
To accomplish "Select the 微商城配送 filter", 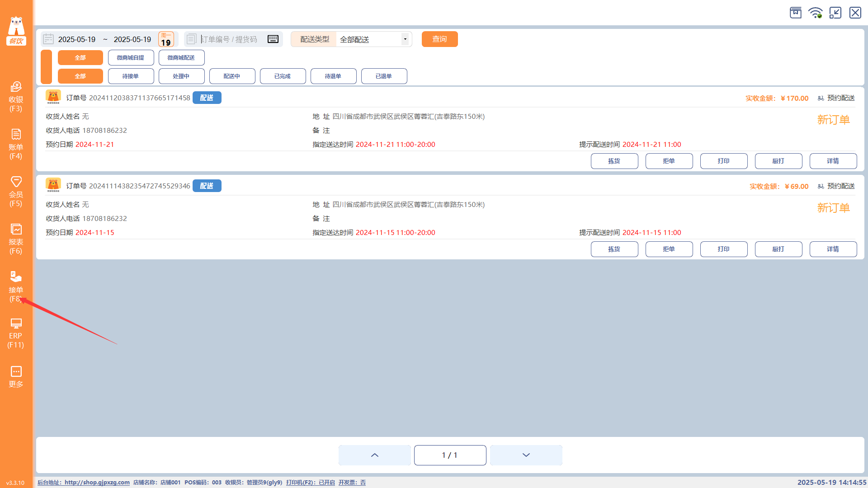I will [x=181, y=58].
